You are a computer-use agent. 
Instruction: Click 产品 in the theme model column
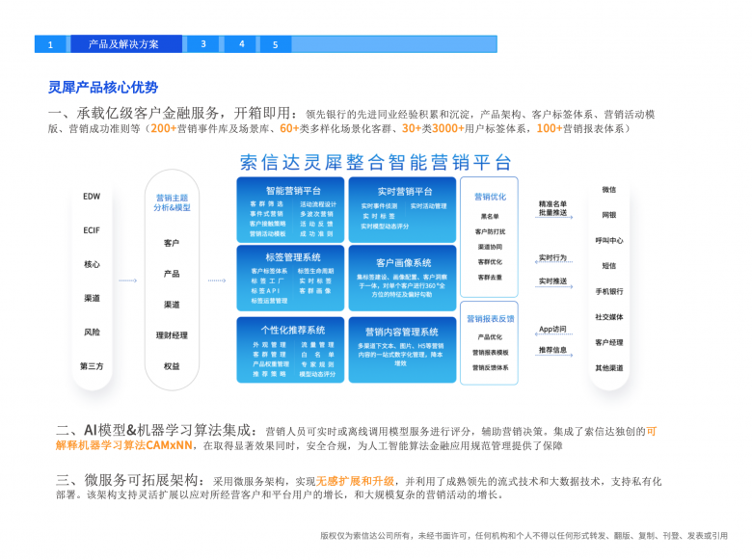point(172,274)
